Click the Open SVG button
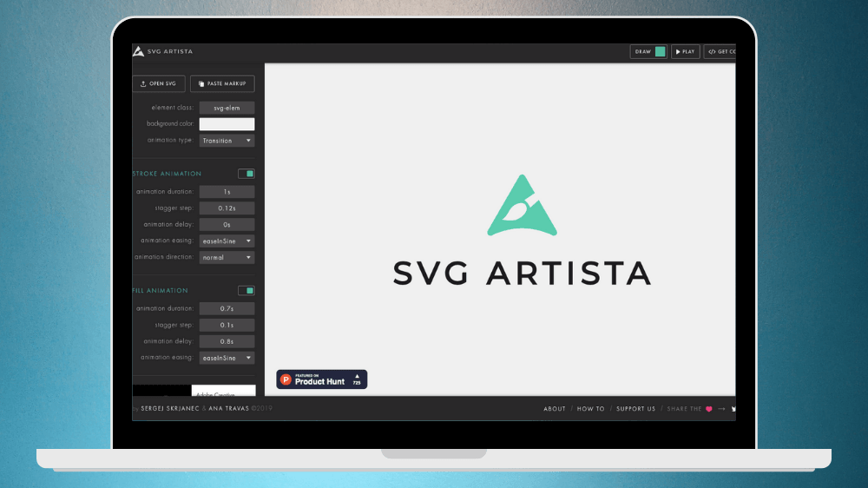Screen dimensions: 868x488 tap(158, 83)
